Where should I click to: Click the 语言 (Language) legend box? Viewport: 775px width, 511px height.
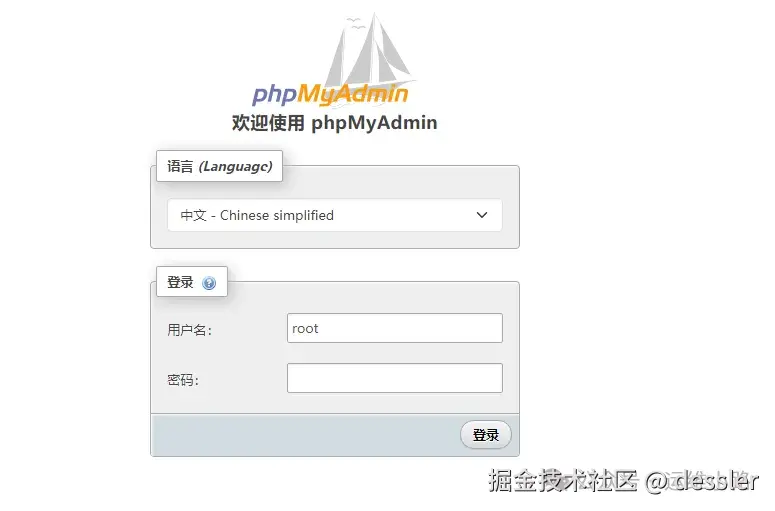pos(219,166)
